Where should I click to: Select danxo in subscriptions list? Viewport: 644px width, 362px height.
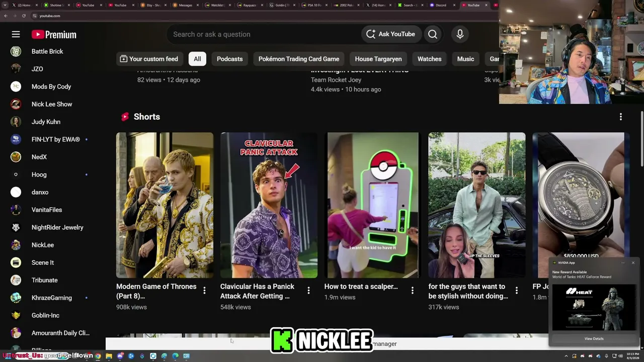pos(40,192)
